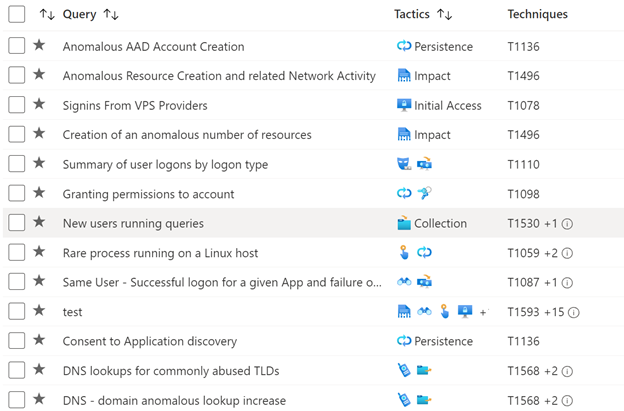Click the info icon beside T1059 +2
624x411 pixels.
(x=567, y=253)
